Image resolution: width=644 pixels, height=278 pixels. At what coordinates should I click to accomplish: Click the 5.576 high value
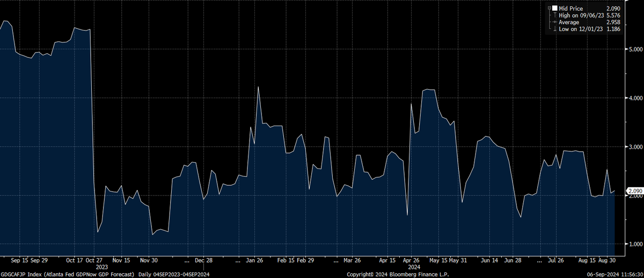coord(613,16)
